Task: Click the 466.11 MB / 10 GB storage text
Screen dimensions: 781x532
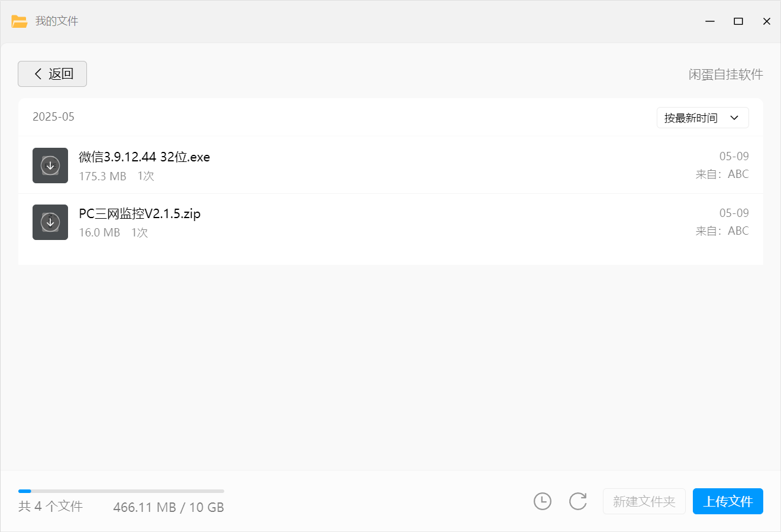Action: click(169, 507)
